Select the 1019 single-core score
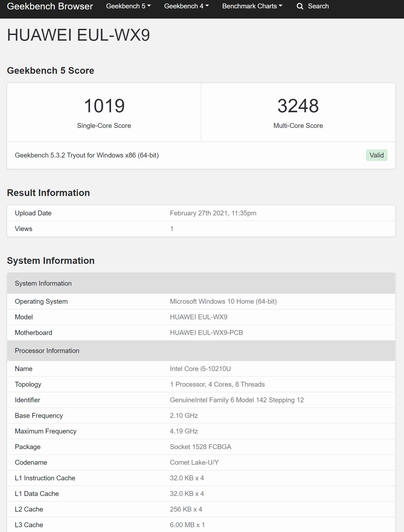Viewport: 404px width, 532px height. pos(104,106)
